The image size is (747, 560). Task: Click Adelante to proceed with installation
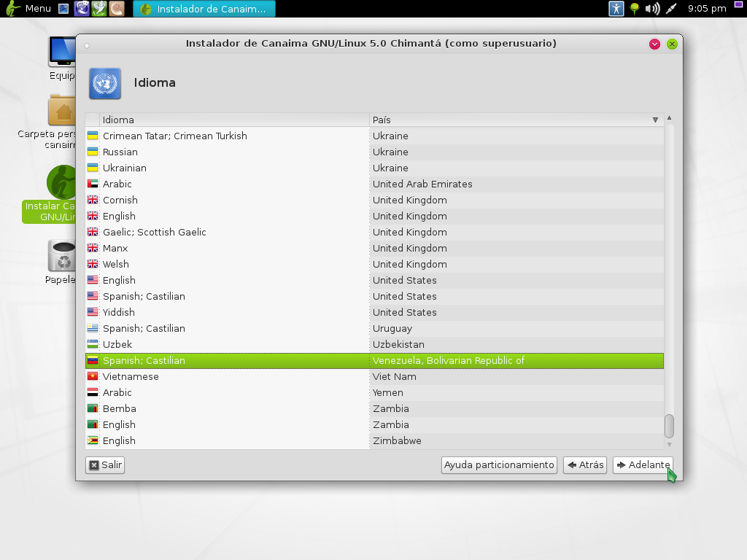tap(643, 464)
